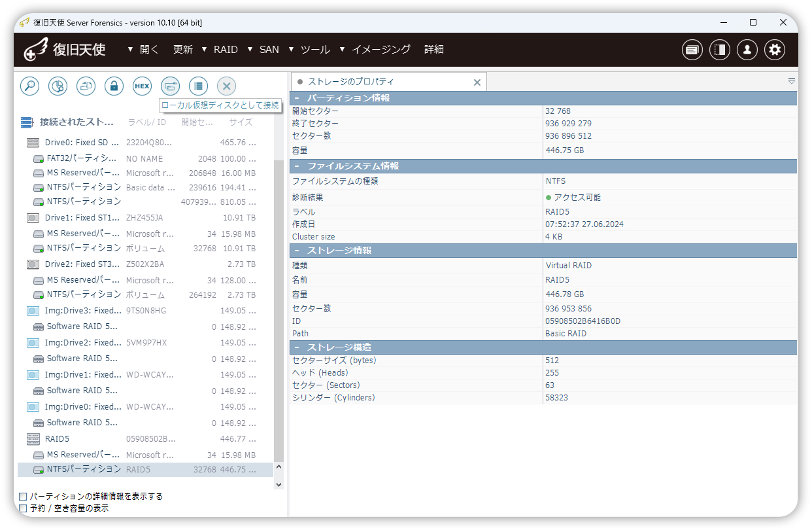
Task: Click the cylinders value 58323
Action: 556,398
